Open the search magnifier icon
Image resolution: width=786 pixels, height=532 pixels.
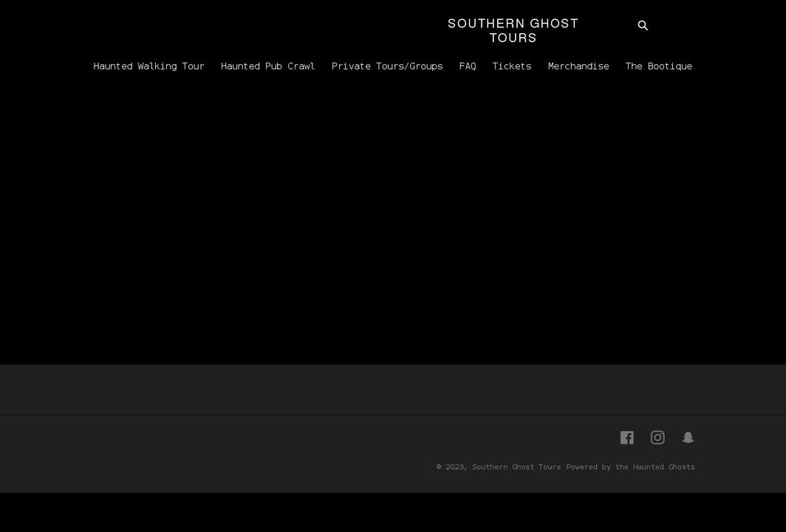(x=643, y=26)
